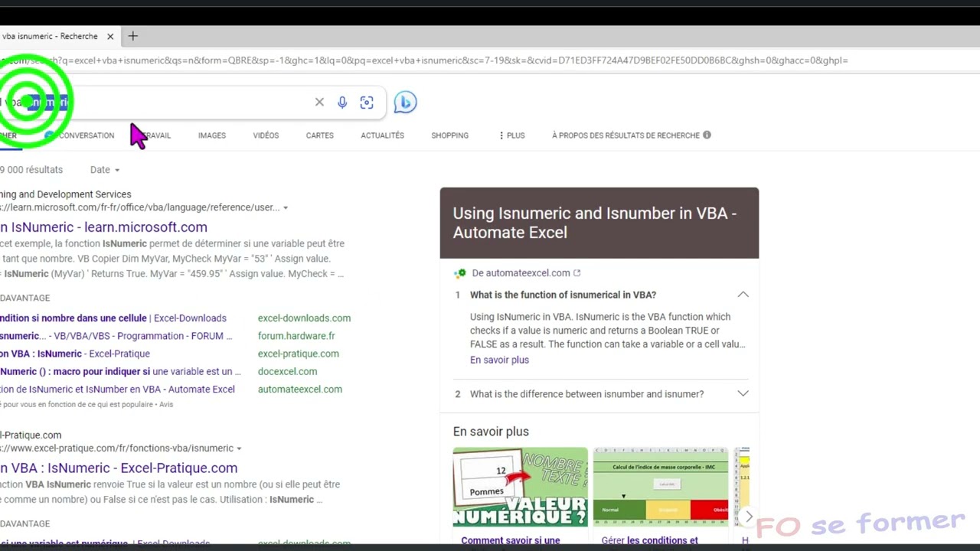This screenshot has width=980, height=551.
Task: Switch to Vidéos tab
Action: (266, 135)
